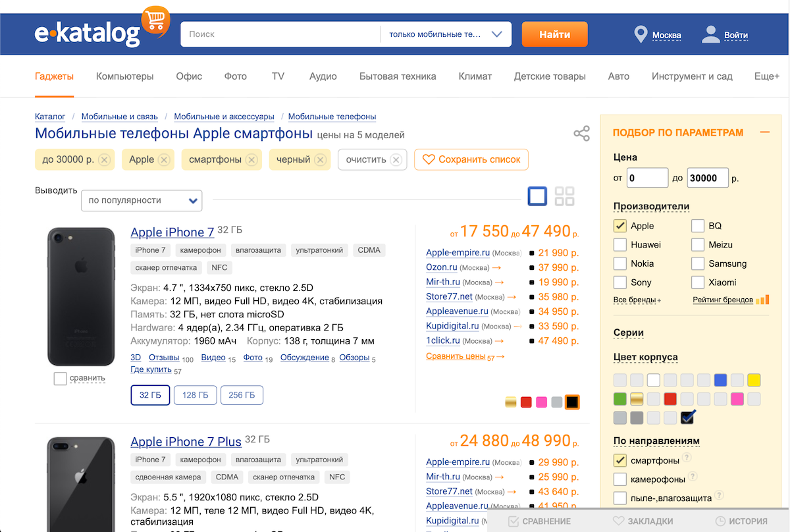790x532 pixels.
Task: Open the search category dropdown 'только мобильные те...'
Action: point(446,35)
